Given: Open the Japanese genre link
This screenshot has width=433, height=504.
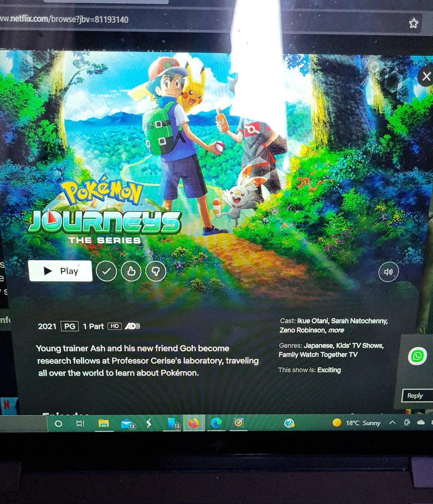Looking at the screenshot, I should pos(319,346).
